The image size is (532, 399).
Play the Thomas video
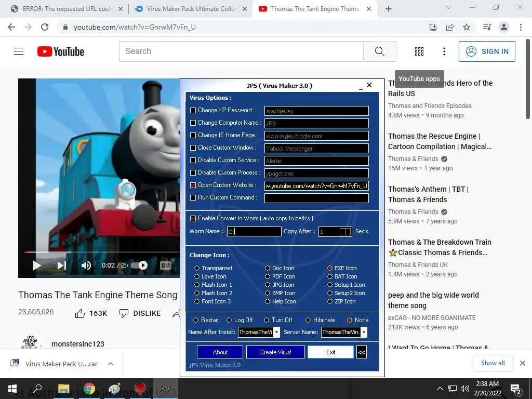click(36, 265)
